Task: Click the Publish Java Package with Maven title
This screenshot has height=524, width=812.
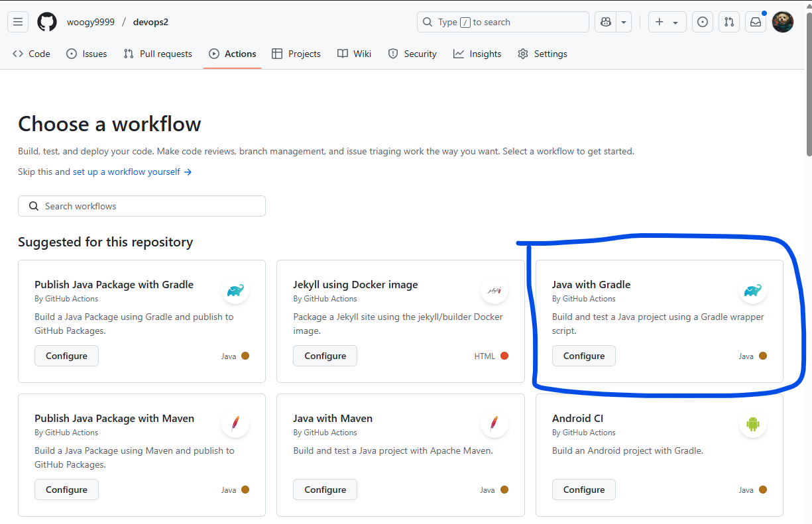Action: click(115, 418)
